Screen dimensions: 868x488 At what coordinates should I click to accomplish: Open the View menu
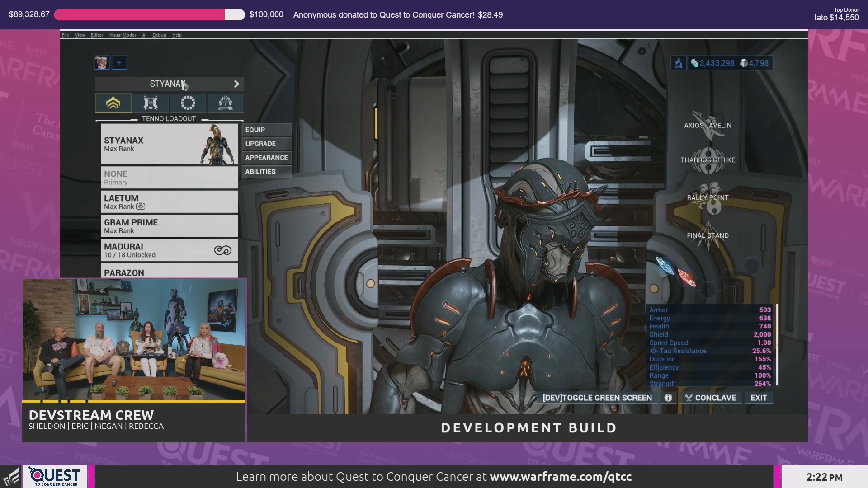(80, 35)
